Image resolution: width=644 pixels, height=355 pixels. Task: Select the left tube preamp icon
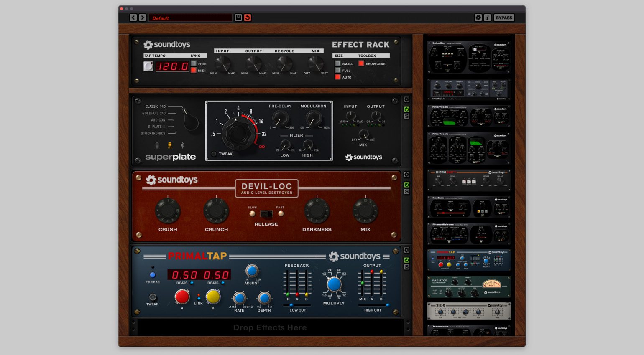(157, 145)
